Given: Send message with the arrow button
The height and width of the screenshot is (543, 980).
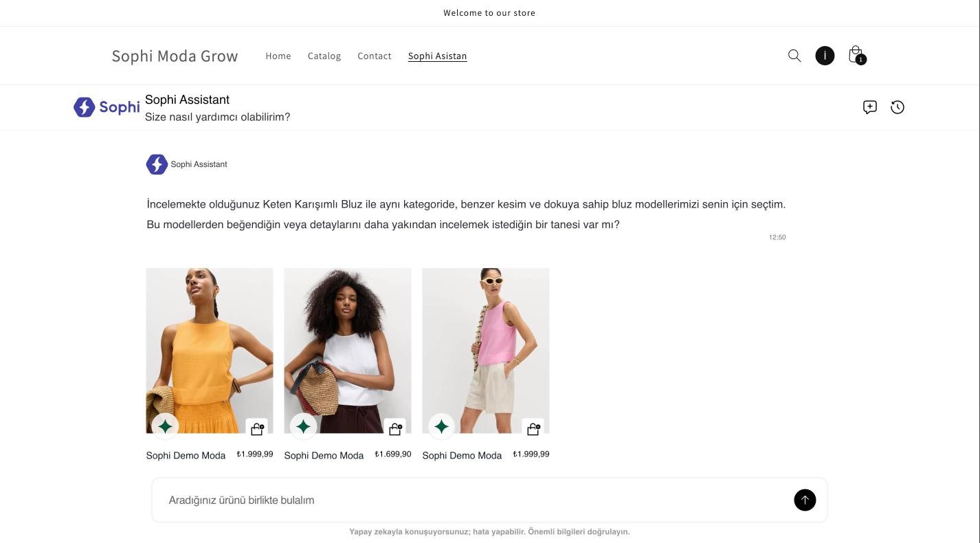Looking at the screenshot, I should 805,500.
